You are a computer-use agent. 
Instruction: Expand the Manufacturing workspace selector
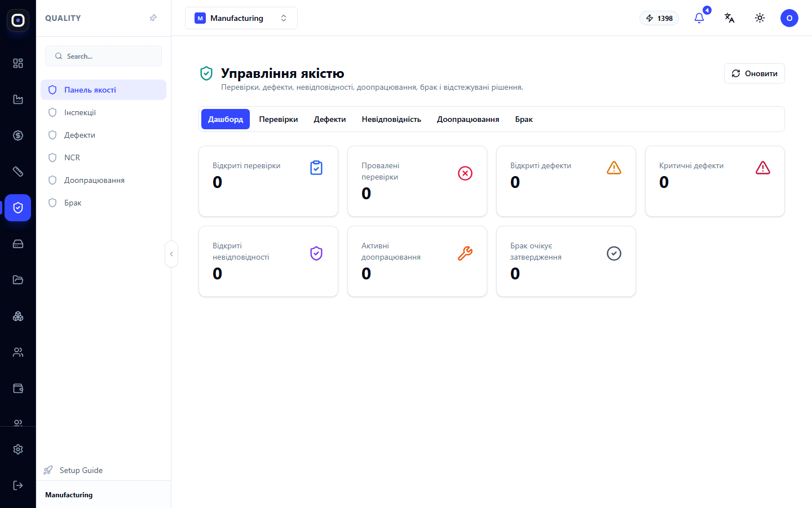click(x=241, y=18)
